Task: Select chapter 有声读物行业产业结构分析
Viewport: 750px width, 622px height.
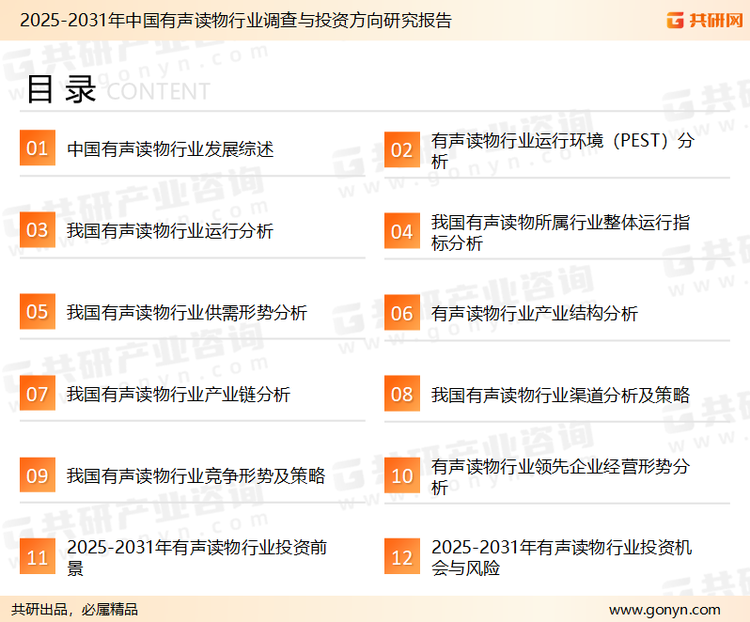Action: 534,314
